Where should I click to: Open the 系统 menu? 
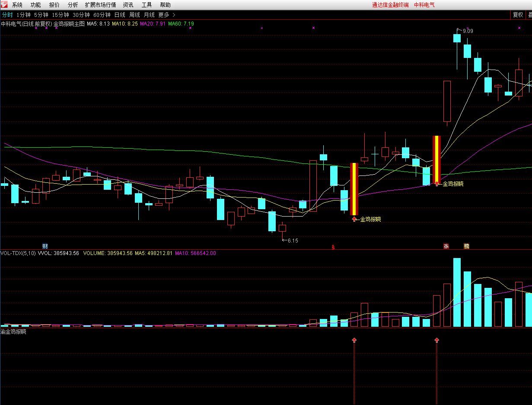17,5
